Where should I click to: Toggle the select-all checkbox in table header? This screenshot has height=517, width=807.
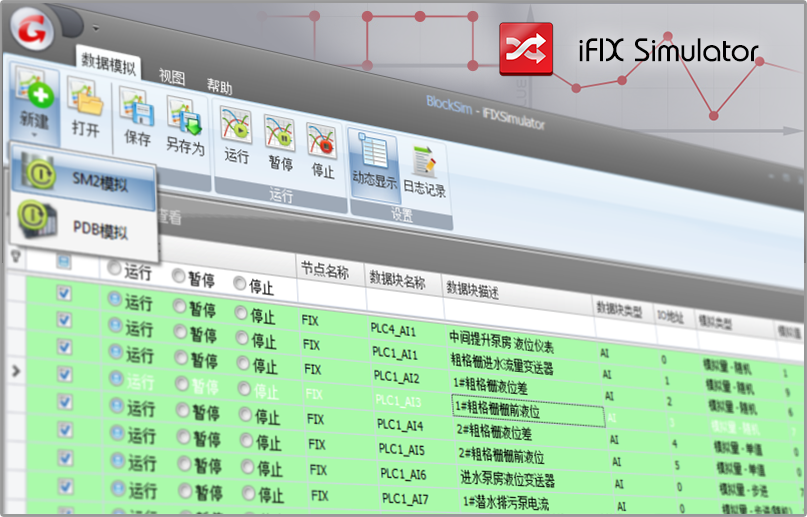(63, 262)
